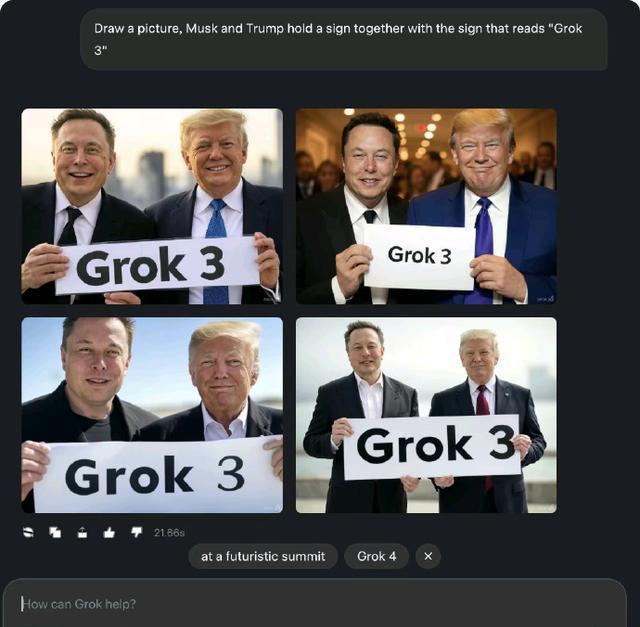Focus the 'How can Grok help?' input

(314, 603)
